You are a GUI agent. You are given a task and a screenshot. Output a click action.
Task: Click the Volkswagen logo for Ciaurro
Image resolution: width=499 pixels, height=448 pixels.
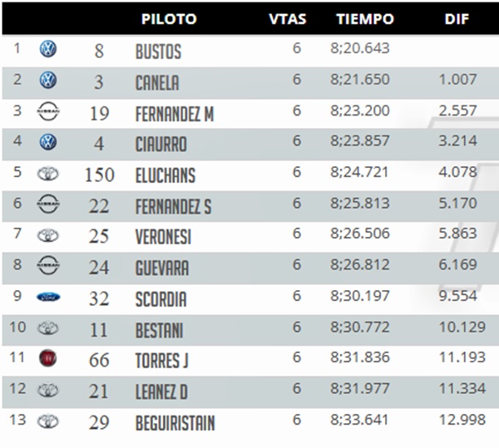pos(48,142)
